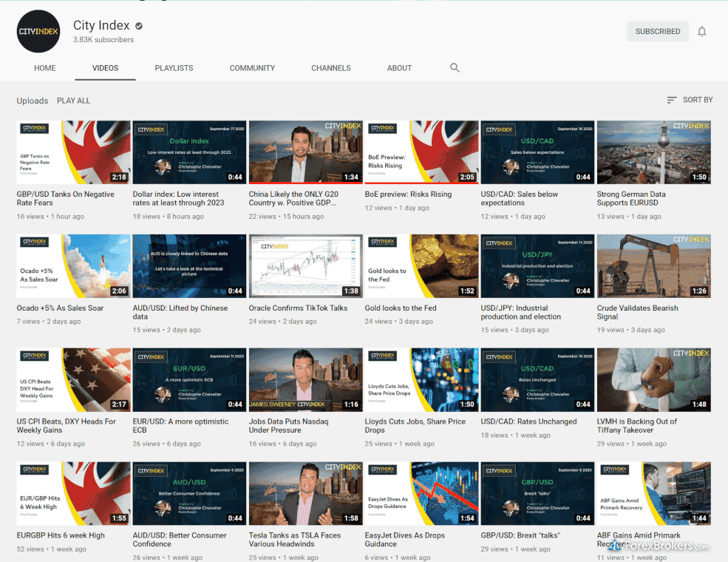Play the China Likely the ONLY G20 thumbnail

pos(305,152)
